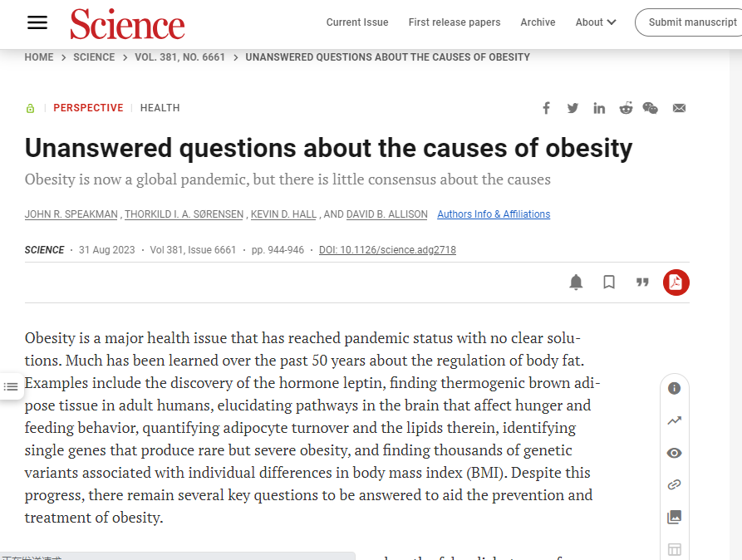The image size is (742, 560).
Task: Click the alert bell icon
Action: [576, 282]
